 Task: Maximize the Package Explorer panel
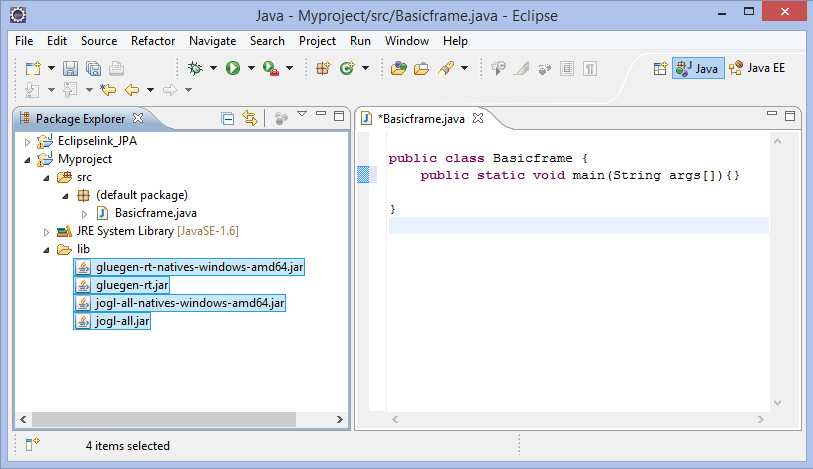[x=339, y=116]
